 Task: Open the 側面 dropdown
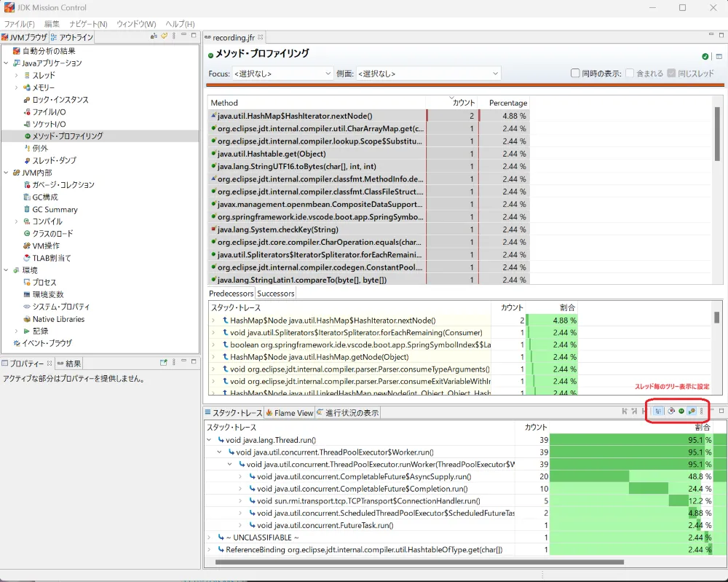(x=428, y=74)
